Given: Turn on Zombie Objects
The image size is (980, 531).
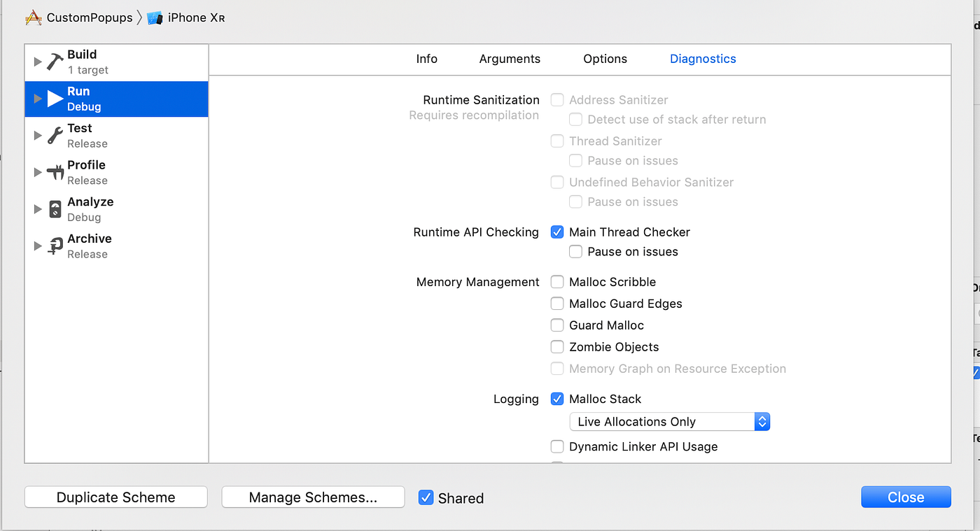Looking at the screenshot, I should [x=557, y=346].
